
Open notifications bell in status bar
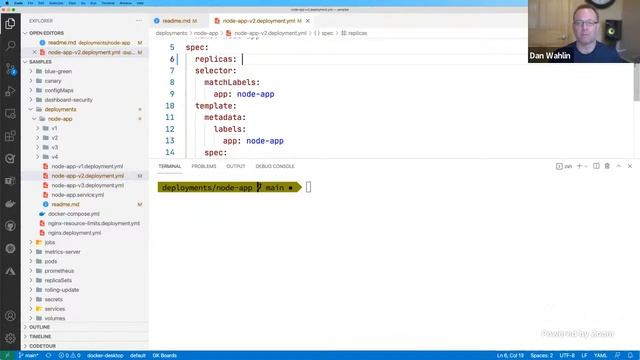tap(630, 356)
